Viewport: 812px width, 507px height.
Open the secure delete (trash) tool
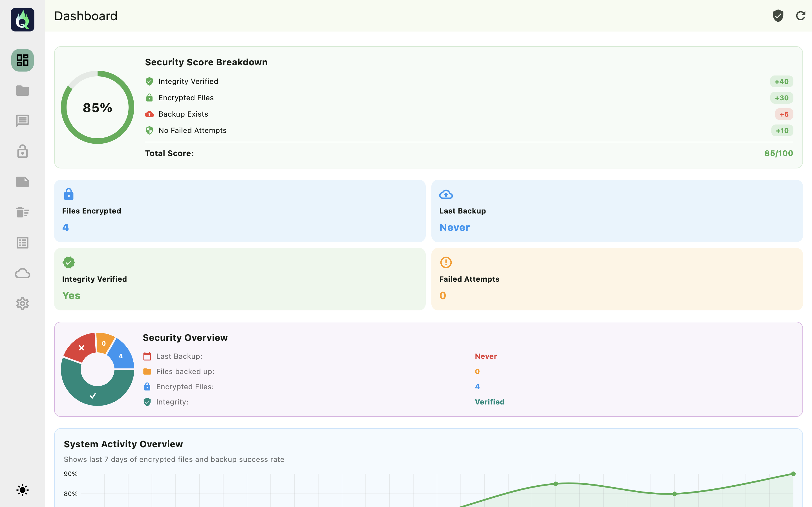[23, 212]
